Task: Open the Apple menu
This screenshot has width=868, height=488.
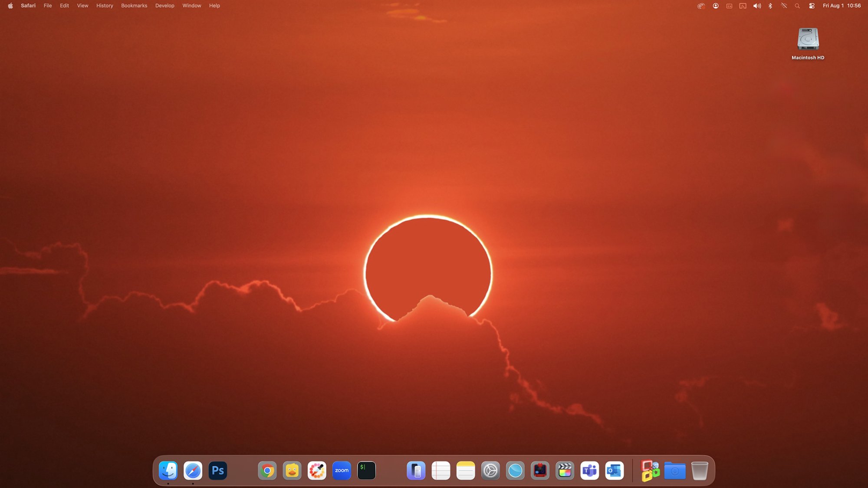Action: click(10, 6)
